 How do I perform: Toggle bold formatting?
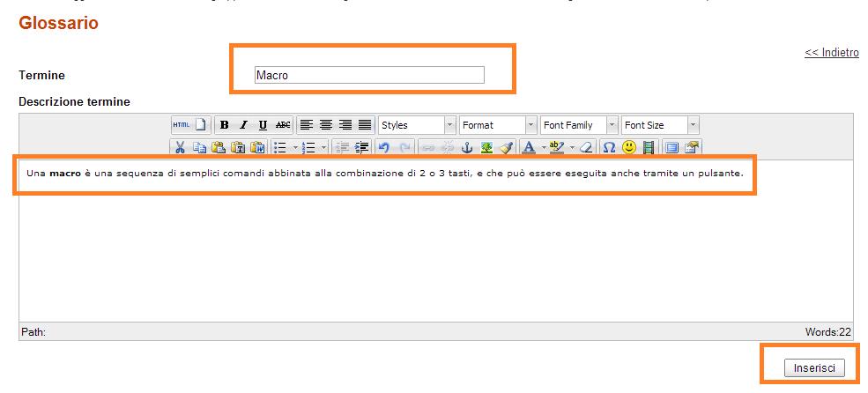pos(225,125)
